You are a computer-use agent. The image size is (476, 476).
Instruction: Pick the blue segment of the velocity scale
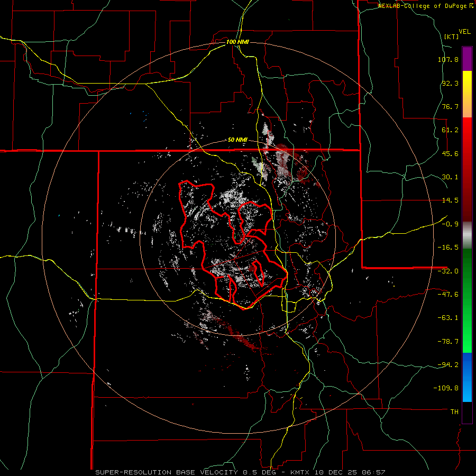pyautogui.click(x=467, y=377)
